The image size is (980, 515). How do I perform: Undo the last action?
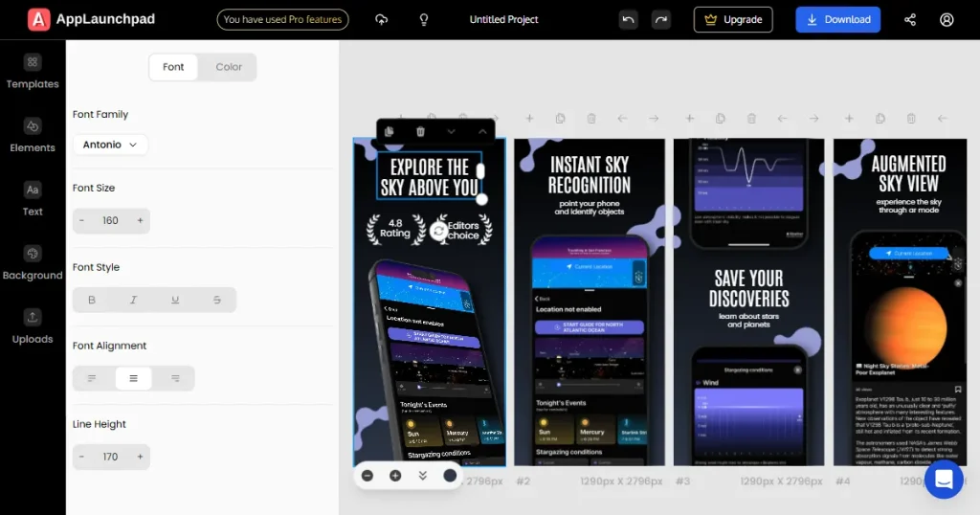coord(628,19)
